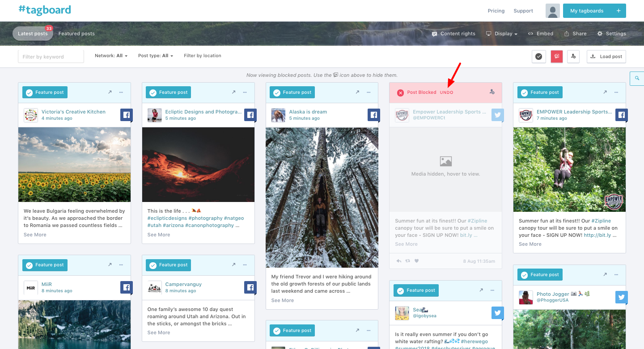Click the Victoria's Creative Kitchen profile avatar
Image resolution: width=644 pixels, height=349 pixels.
(x=31, y=115)
